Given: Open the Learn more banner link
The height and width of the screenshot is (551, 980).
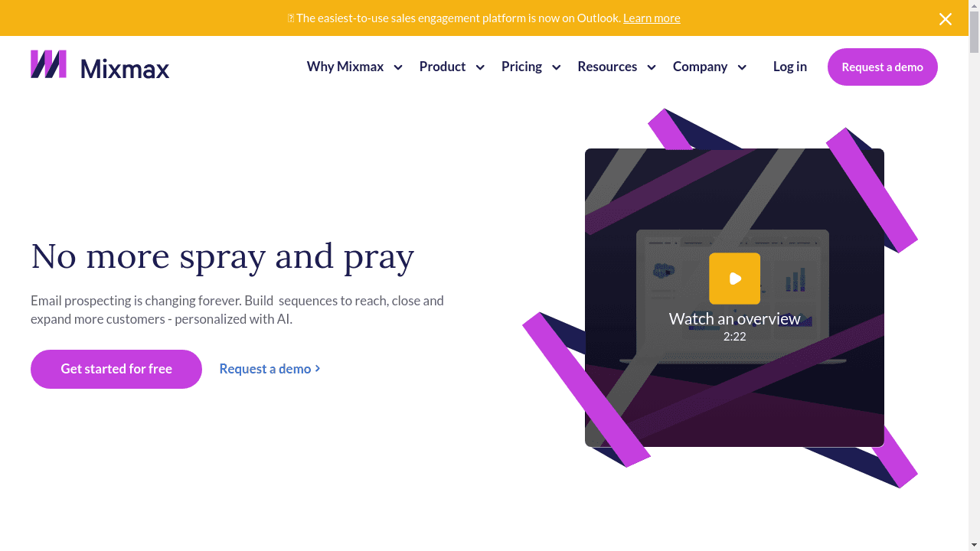Looking at the screenshot, I should [x=652, y=18].
